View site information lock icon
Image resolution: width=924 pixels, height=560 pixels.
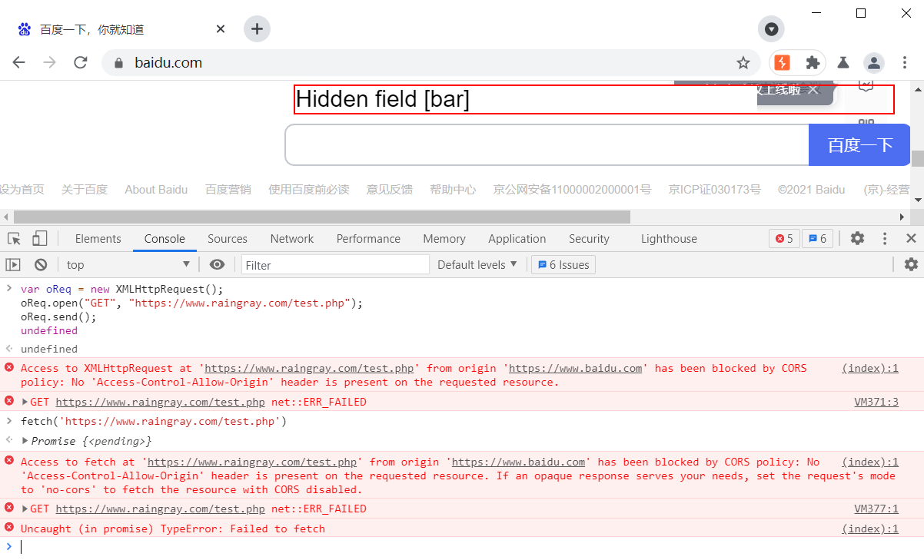(x=118, y=63)
